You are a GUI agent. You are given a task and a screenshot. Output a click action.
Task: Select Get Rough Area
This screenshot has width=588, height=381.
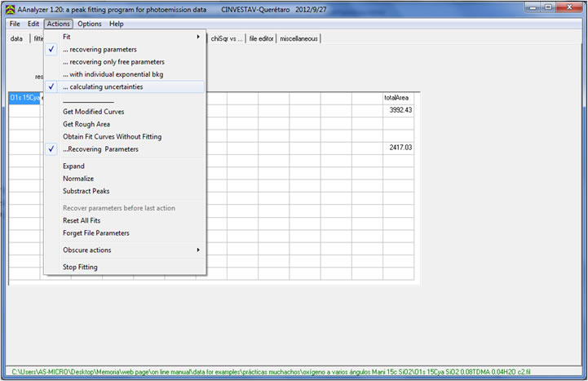86,124
